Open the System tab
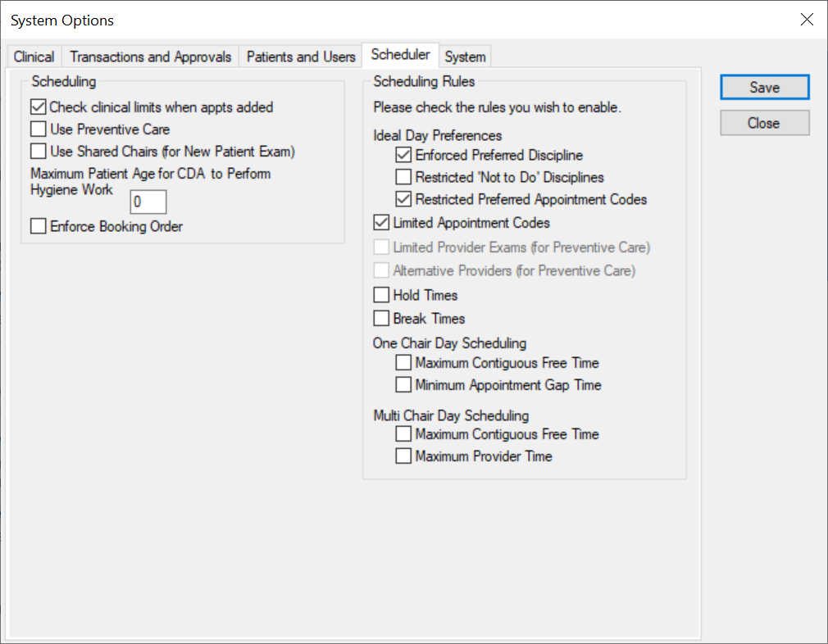 (465, 57)
